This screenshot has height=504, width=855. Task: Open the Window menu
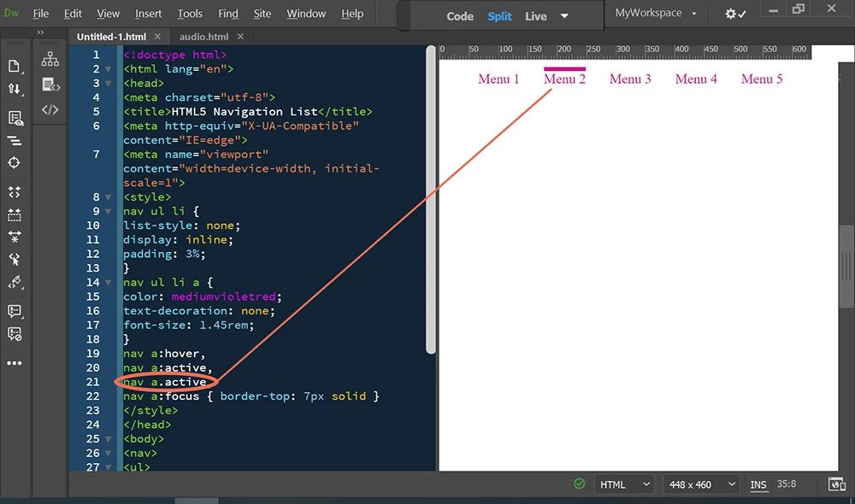tap(306, 14)
